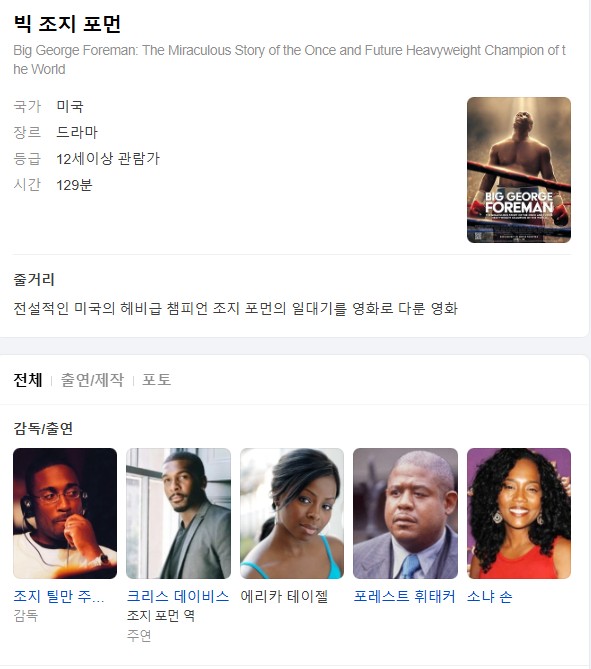Select the 전체 tab
This screenshot has height=669, width=591.
(28, 379)
